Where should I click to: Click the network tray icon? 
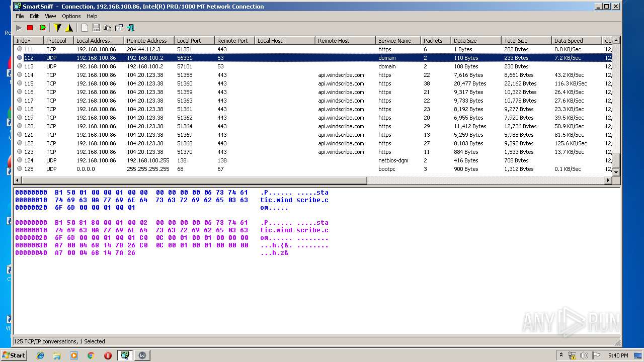click(572, 355)
